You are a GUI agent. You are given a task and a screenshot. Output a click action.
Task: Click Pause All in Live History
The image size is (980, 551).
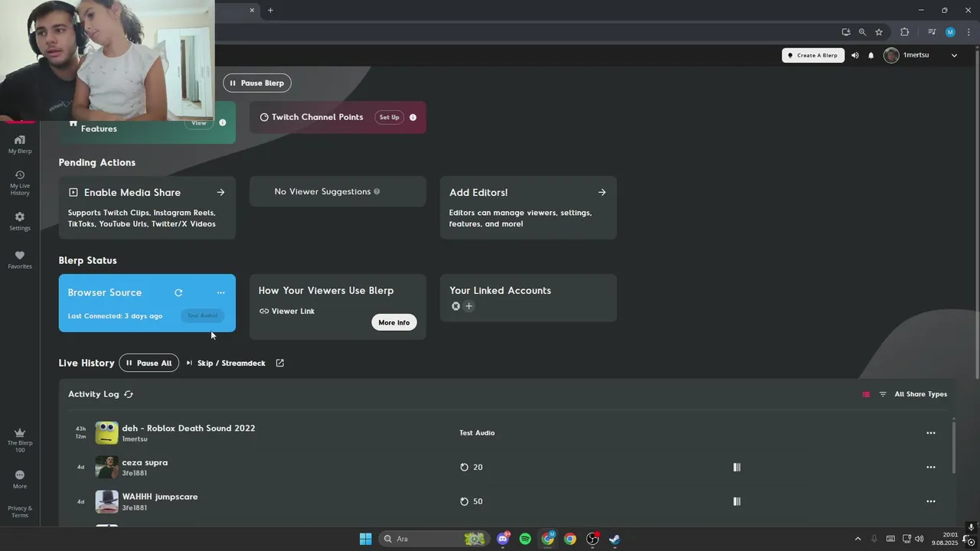point(149,363)
